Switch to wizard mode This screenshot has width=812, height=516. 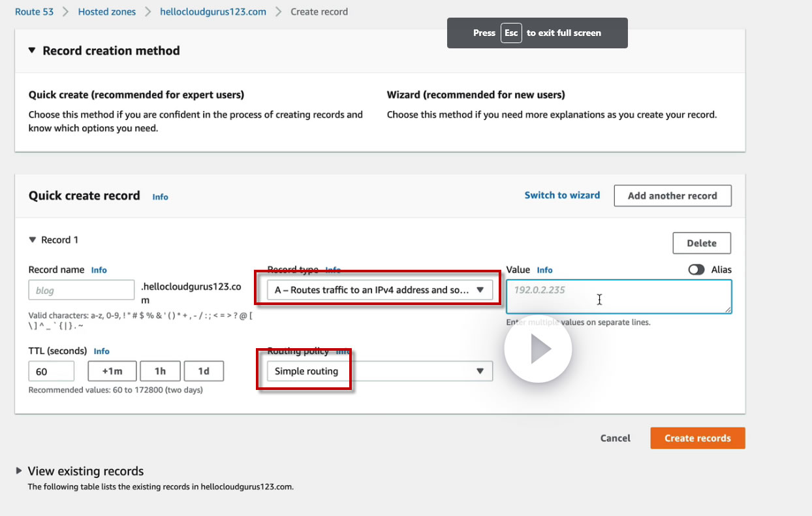pos(562,195)
